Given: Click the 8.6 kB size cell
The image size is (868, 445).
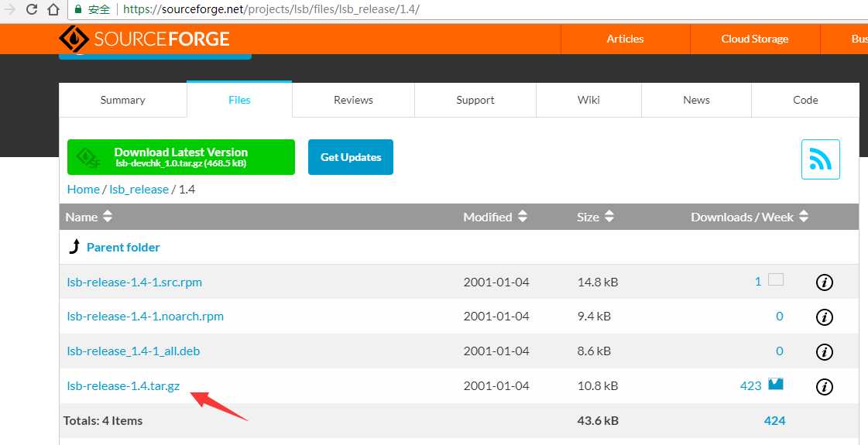Looking at the screenshot, I should tap(593, 351).
